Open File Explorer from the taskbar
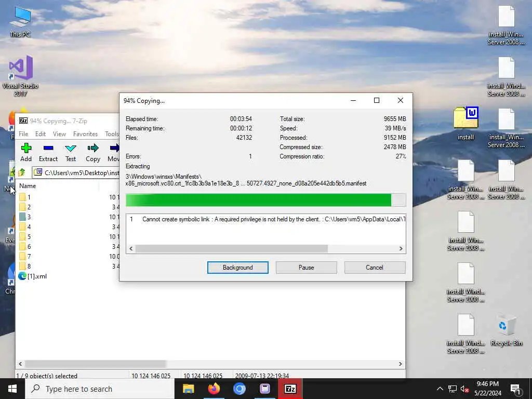This screenshot has width=532, height=399. click(188, 389)
